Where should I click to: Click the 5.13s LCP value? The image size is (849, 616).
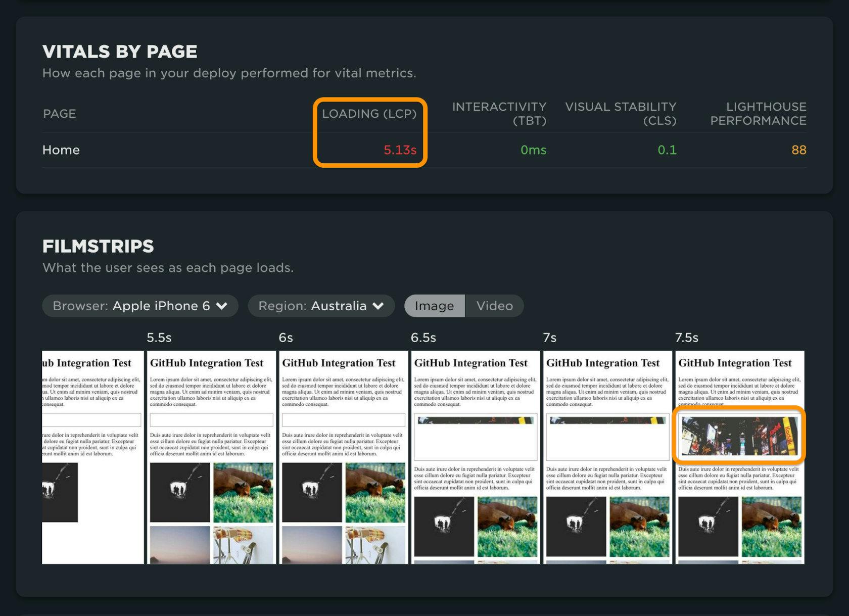pyautogui.click(x=400, y=150)
